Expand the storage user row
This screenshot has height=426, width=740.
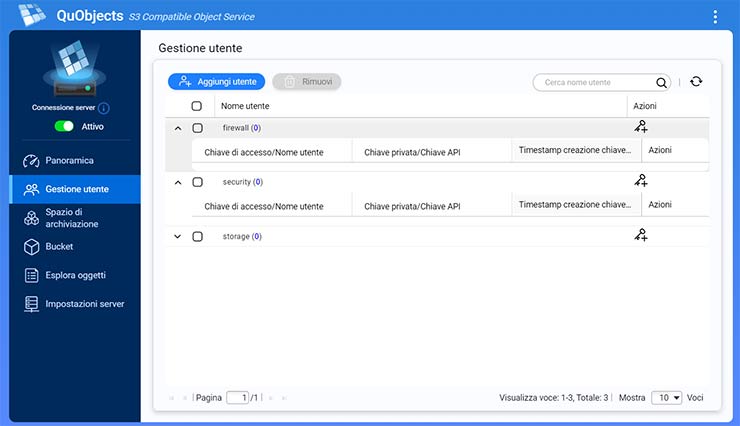pos(178,237)
